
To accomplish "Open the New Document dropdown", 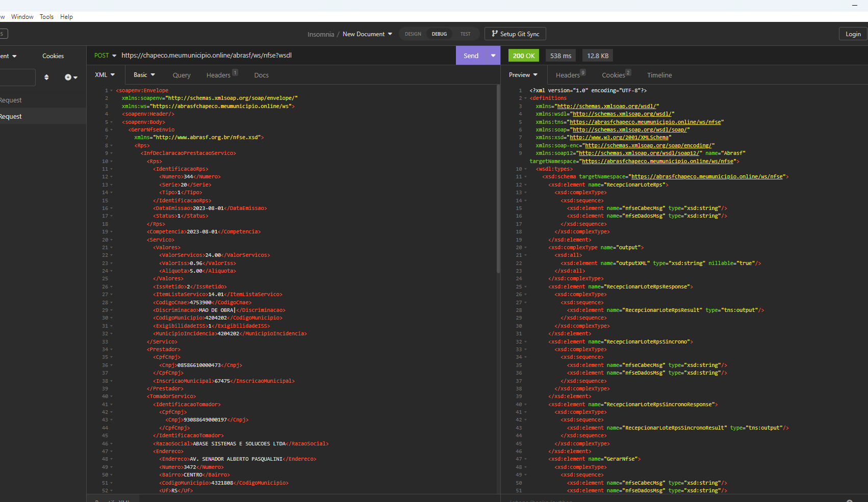I will tap(367, 34).
